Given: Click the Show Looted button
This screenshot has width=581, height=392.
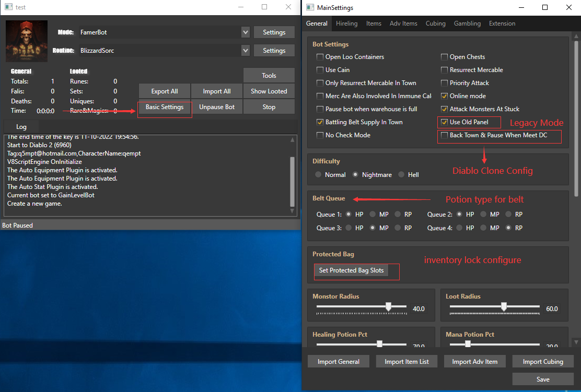Looking at the screenshot, I should click(x=269, y=91).
